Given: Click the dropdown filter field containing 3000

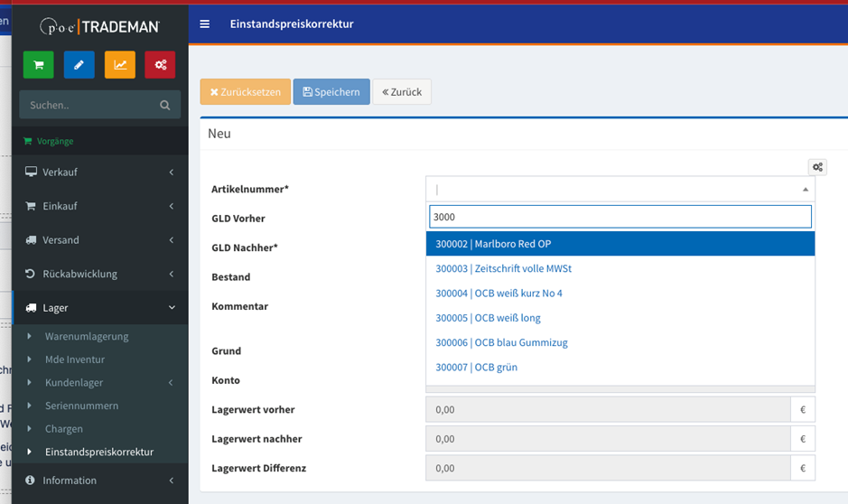Looking at the screenshot, I should tap(620, 216).
